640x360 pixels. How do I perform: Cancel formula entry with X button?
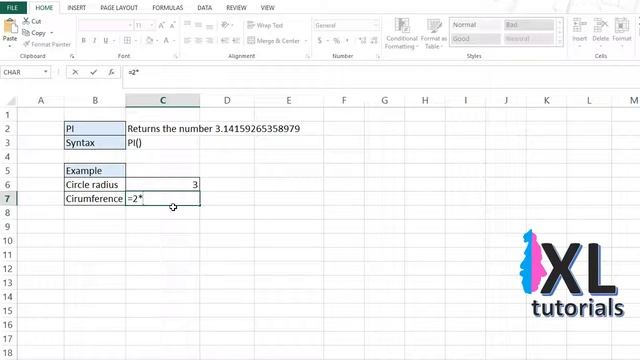[75, 72]
